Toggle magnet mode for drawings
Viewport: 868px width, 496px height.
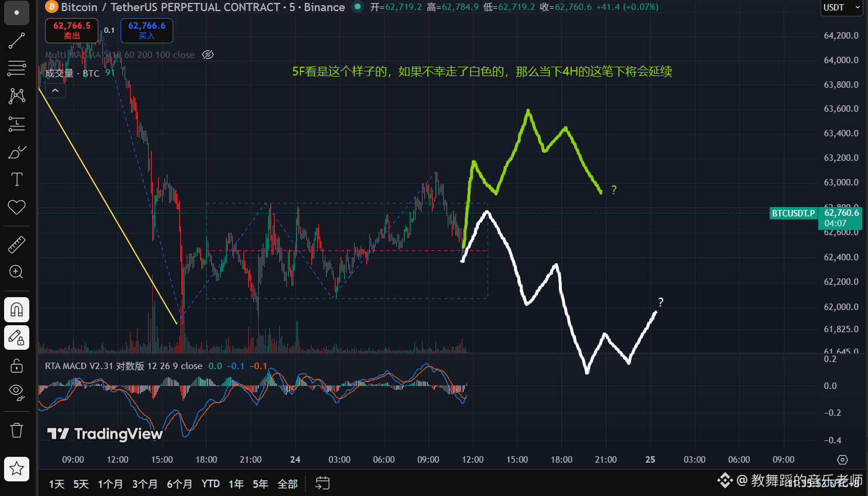(16, 309)
